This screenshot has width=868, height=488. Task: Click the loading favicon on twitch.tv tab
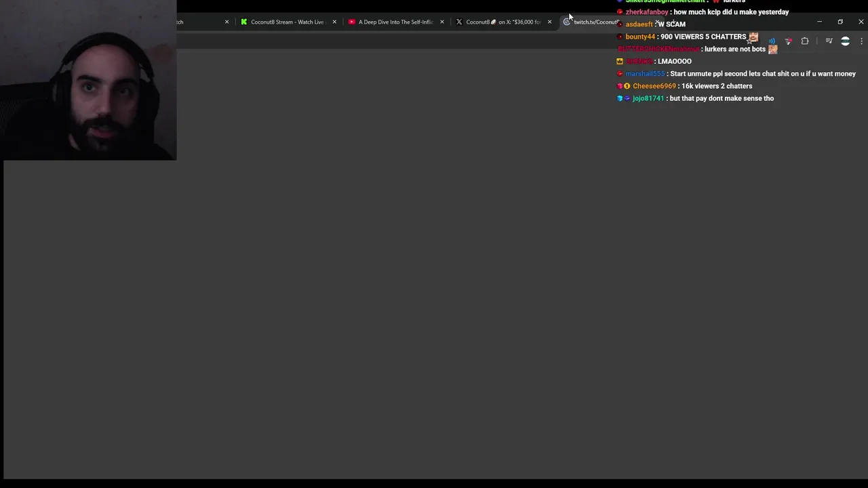click(567, 22)
